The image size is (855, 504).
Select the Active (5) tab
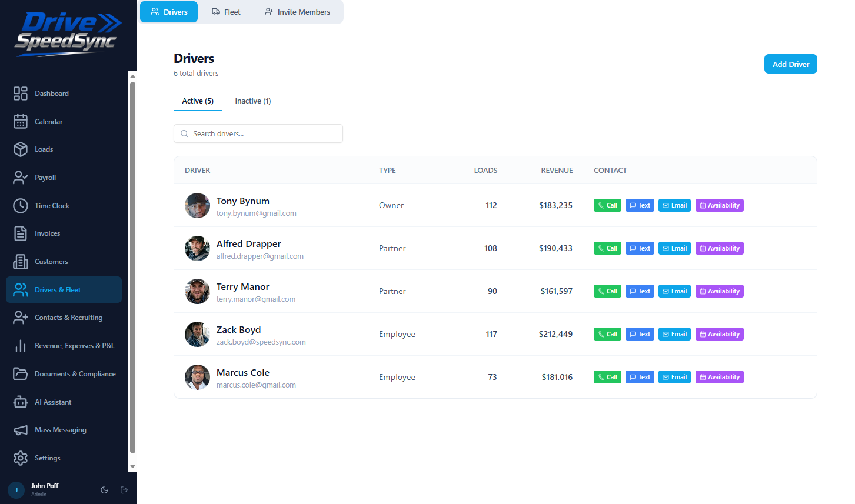pyautogui.click(x=198, y=101)
